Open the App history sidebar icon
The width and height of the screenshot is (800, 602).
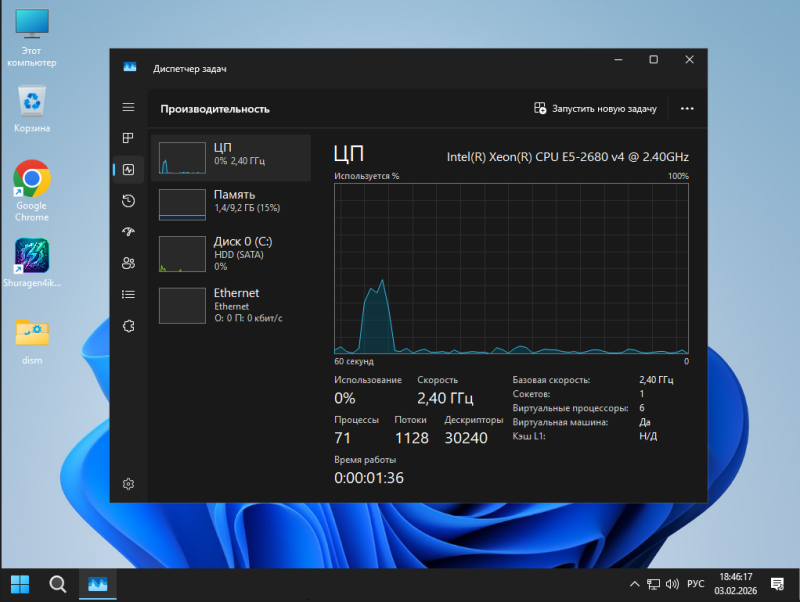128,201
